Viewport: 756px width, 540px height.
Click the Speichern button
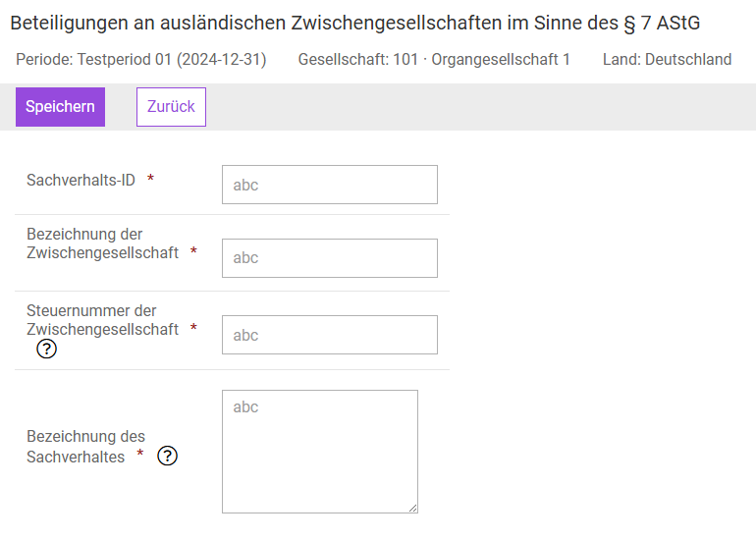(60, 107)
